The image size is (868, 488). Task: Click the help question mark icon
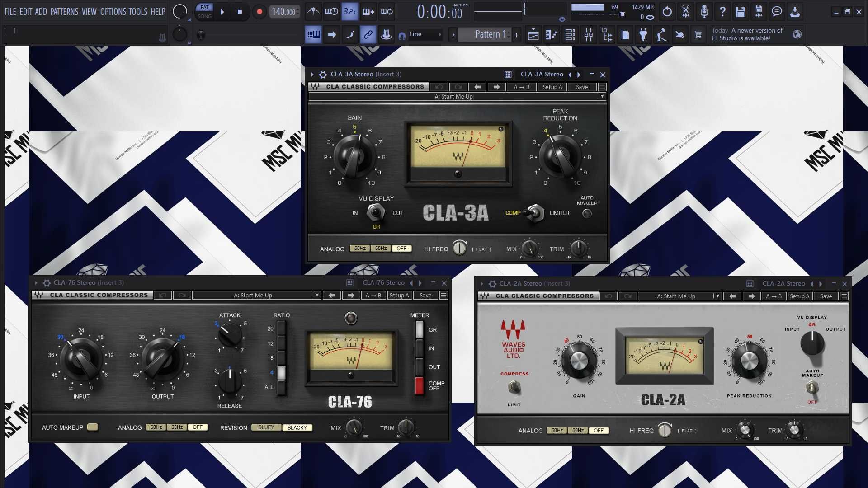click(722, 12)
